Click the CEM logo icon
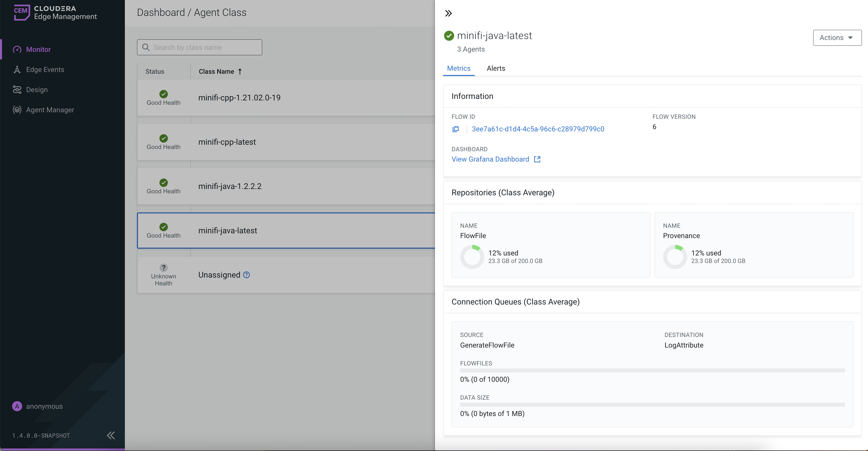The height and width of the screenshot is (451, 868). (22, 13)
